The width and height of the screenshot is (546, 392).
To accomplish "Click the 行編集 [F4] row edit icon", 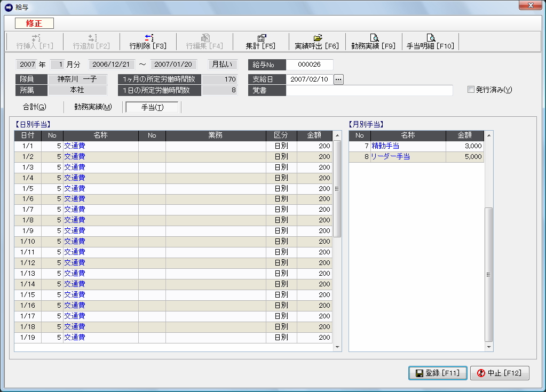I will pos(205,37).
